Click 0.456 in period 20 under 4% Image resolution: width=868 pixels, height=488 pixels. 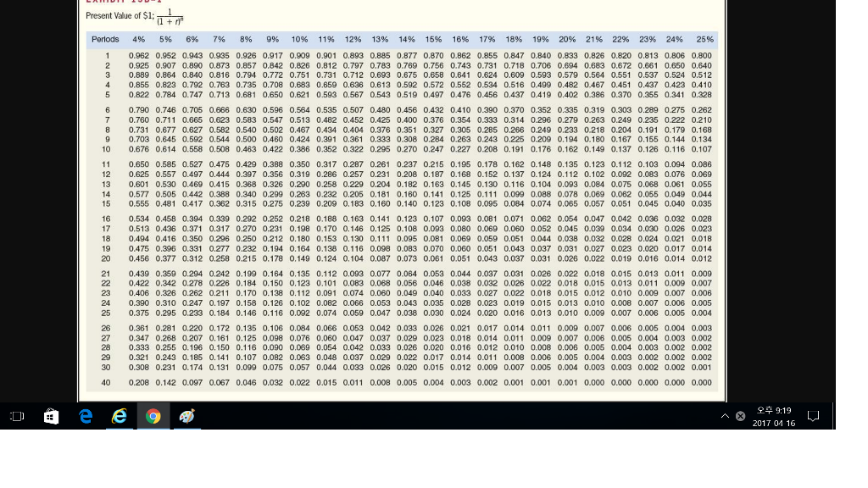[139, 258]
